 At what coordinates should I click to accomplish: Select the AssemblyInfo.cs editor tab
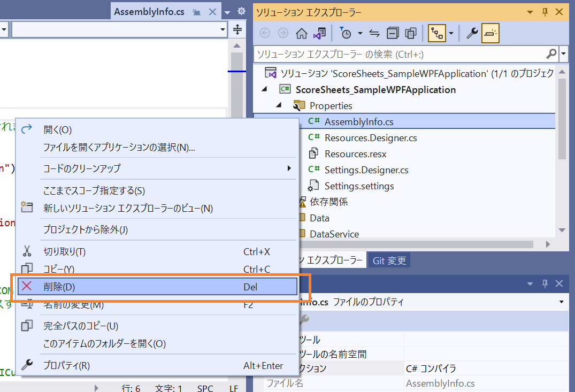coord(149,12)
